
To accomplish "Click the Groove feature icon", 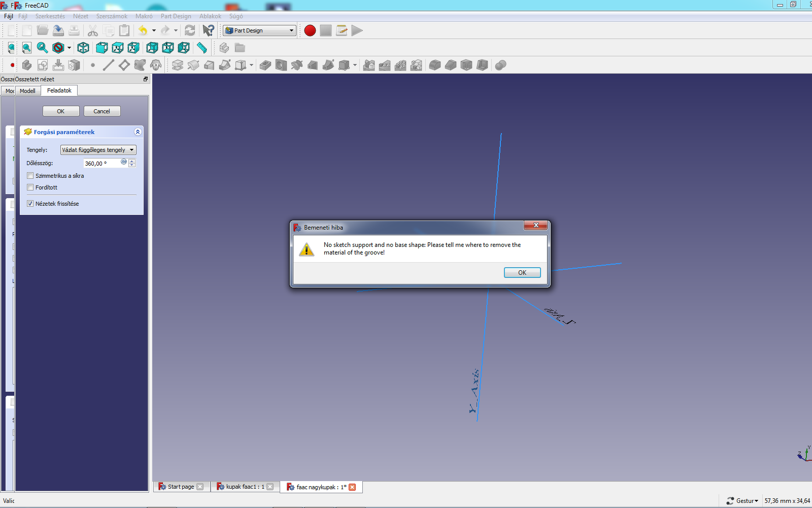I will [x=297, y=65].
